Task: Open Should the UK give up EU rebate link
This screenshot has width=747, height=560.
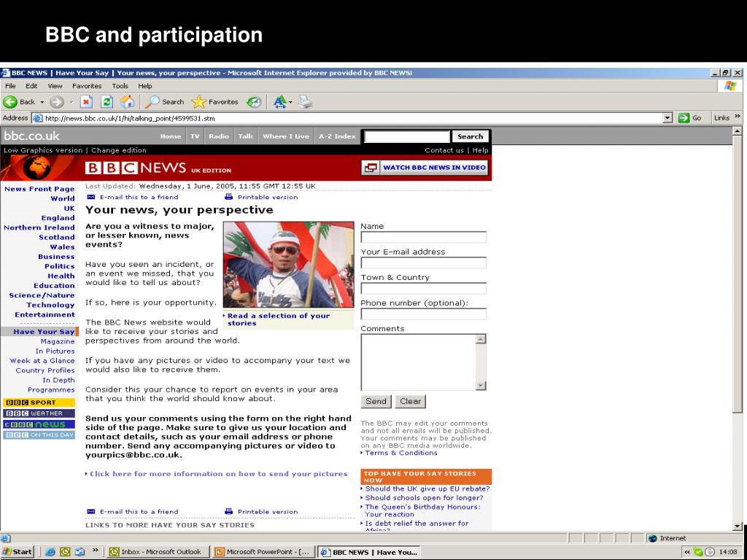Action: (427, 489)
